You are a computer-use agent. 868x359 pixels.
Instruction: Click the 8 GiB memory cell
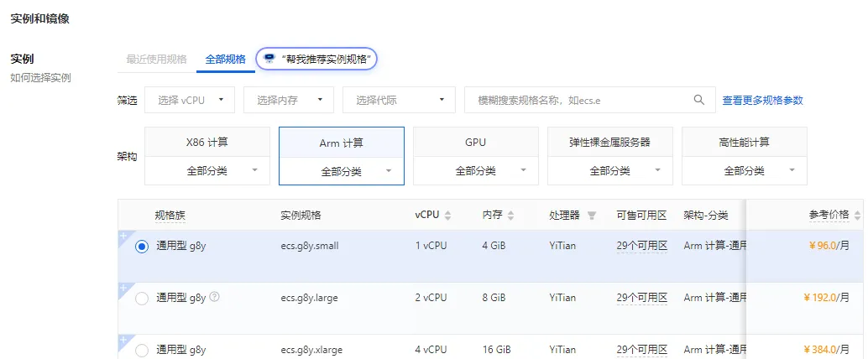pyautogui.click(x=494, y=298)
